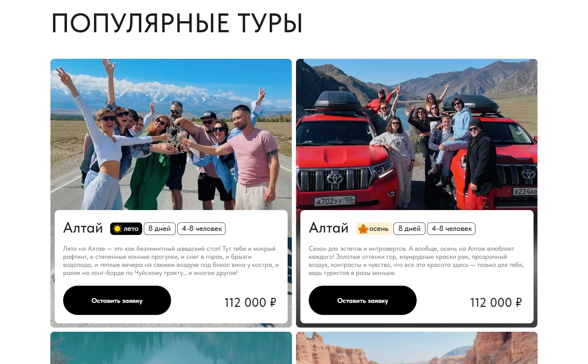Click the 'Алтай' title of summer tour
This screenshot has width=588, height=364.
[83, 228]
